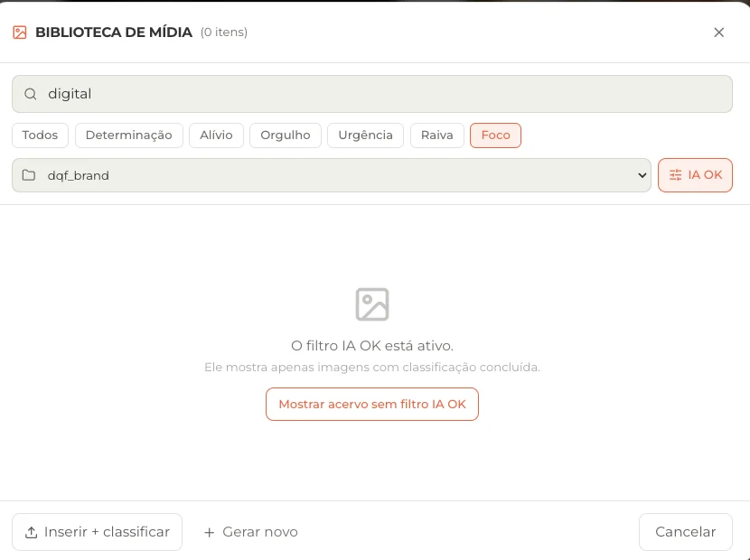Click 'Ele mostra apenas imagens com classificação concluída.' text
The height and width of the screenshot is (560, 750).
tap(372, 368)
